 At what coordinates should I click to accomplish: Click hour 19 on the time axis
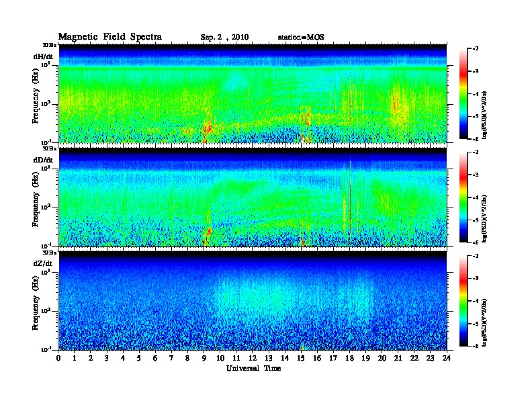click(x=365, y=358)
